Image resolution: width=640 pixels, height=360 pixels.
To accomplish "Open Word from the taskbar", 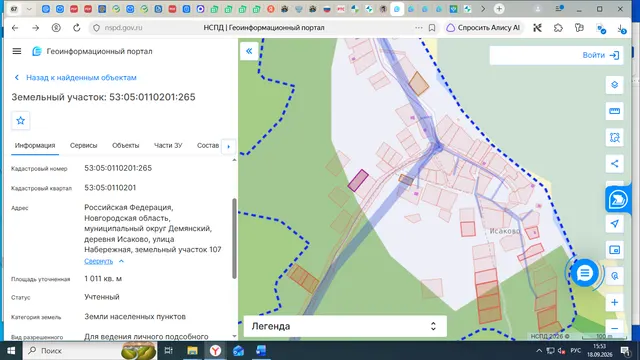I will click(x=261, y=351).
